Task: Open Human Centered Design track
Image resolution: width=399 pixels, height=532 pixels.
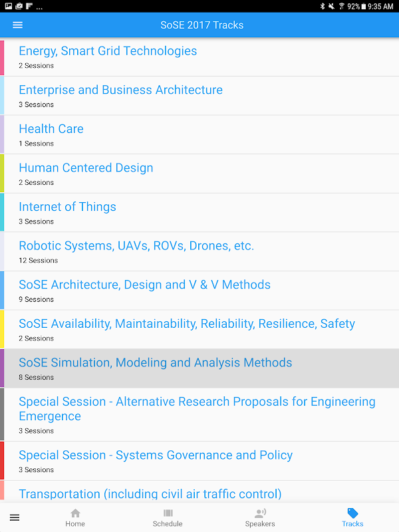Action: pos(86,168)
